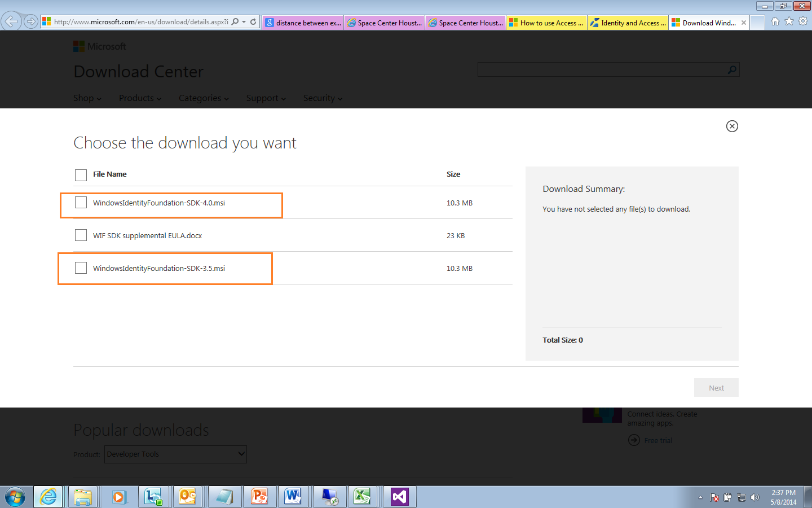Open the notepad-like taskbar icon
The width and height of the screenshot is (812, 508).
pyautogui.click(x=224, y=497)
